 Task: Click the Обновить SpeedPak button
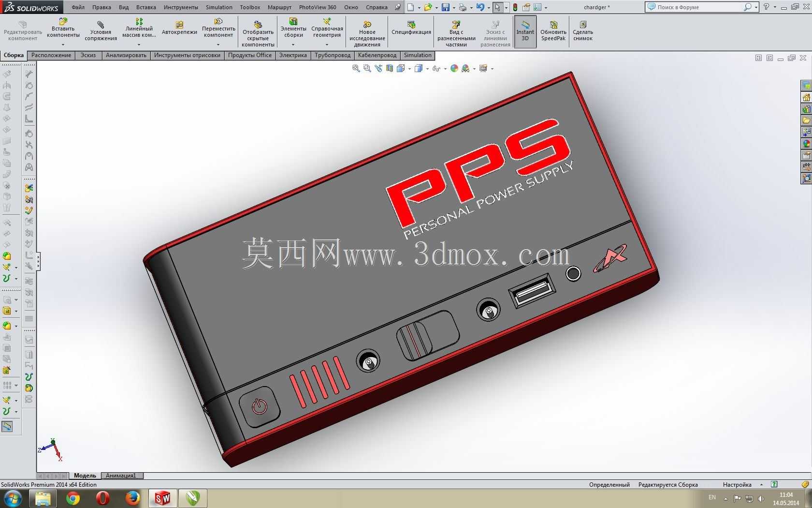(553, 31)
